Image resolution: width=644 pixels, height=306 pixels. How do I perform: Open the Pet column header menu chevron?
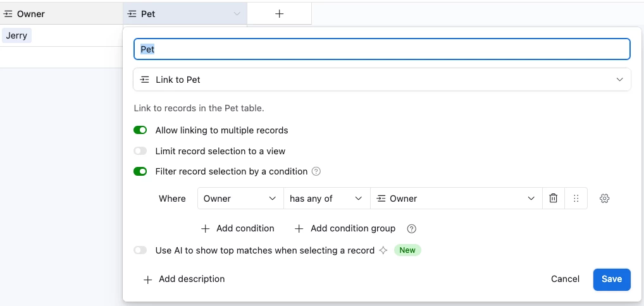[x=237, y=13]
